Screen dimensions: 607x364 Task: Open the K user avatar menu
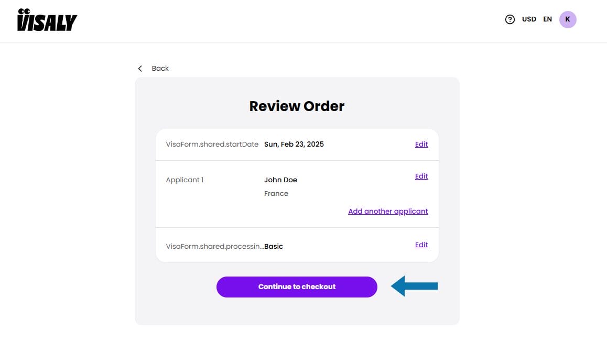coord(568,19)
